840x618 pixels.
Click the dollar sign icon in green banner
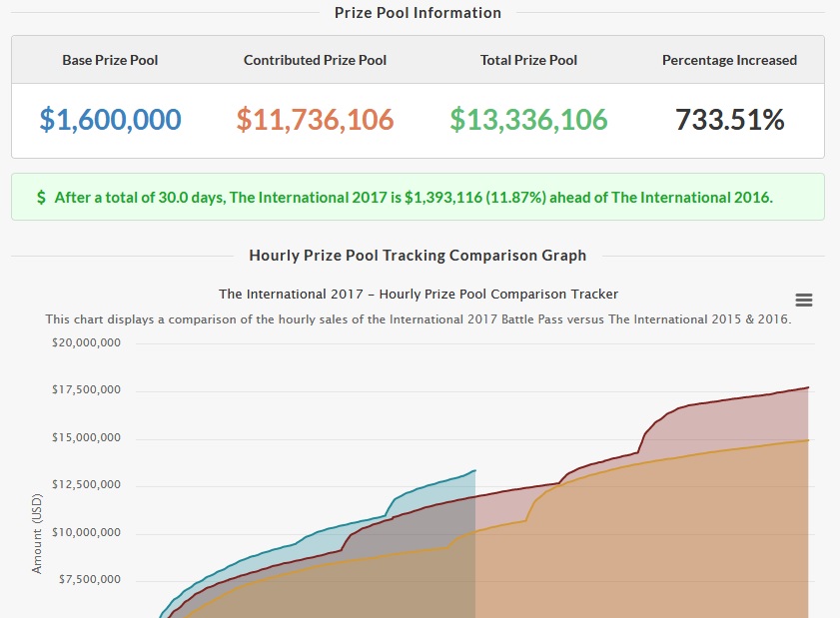click(41, 198)
